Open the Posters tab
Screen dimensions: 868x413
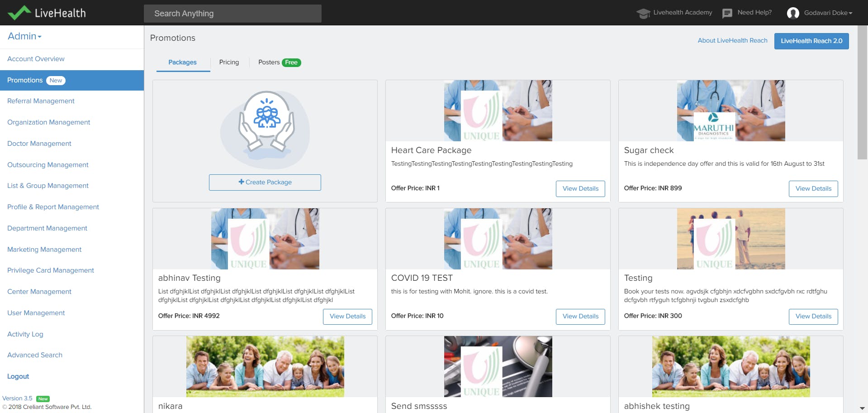click(x=280, y=62)
